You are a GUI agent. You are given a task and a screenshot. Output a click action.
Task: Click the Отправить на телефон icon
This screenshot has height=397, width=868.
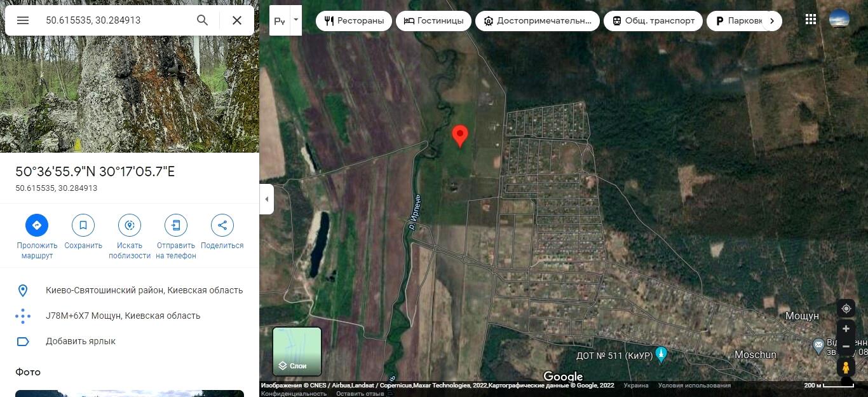[176, 225]
